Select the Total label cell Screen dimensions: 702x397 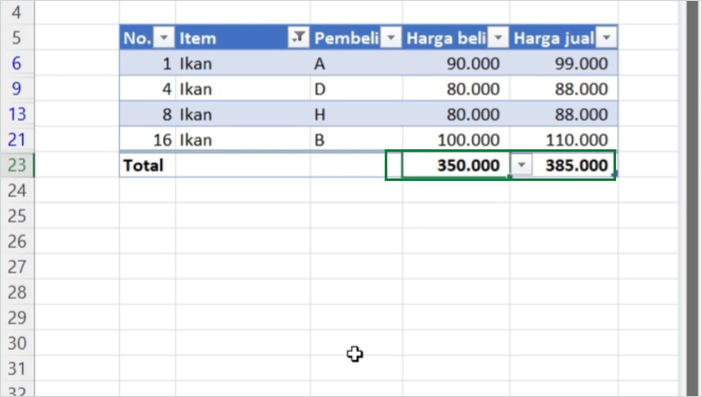(148, 165)
